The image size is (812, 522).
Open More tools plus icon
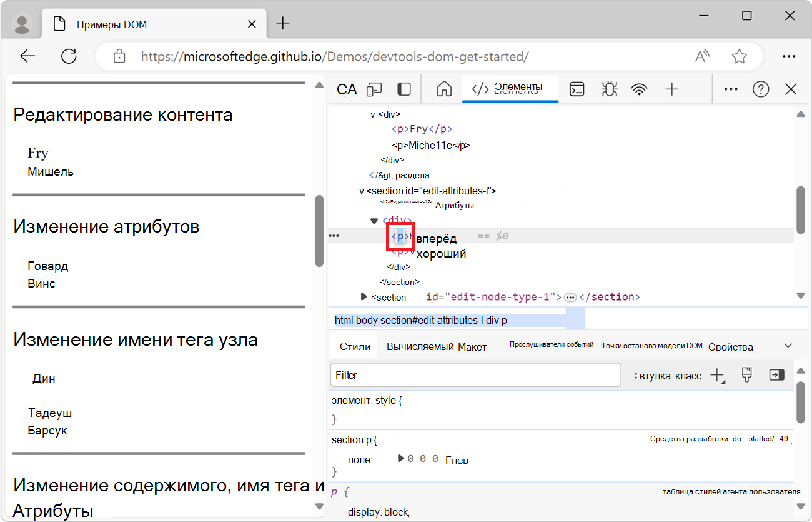tap(671, 89)
